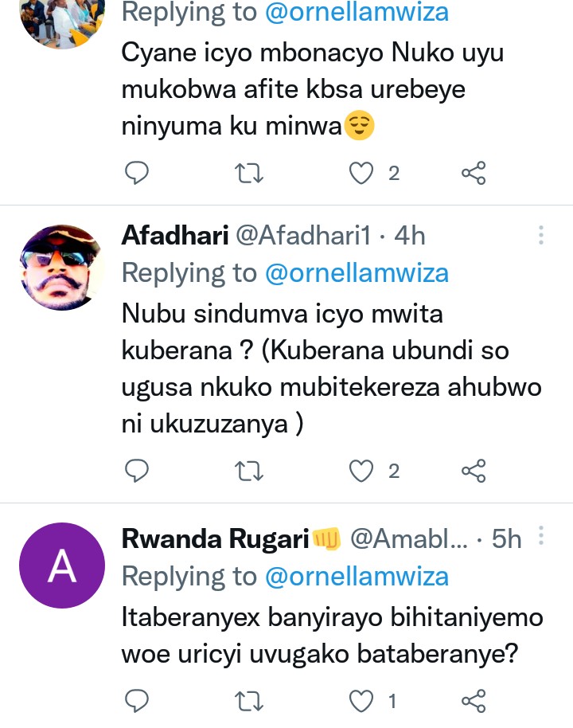Open Afadhari's profile picture
573x728 pixels.
point(61,267)
